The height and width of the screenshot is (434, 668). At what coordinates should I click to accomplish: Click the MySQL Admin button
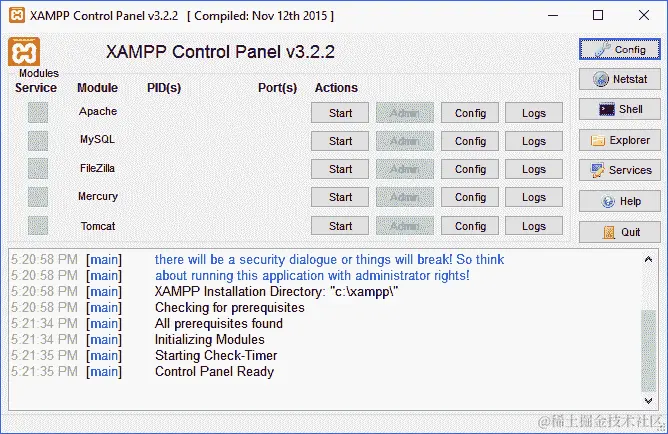tap(405, 141)
